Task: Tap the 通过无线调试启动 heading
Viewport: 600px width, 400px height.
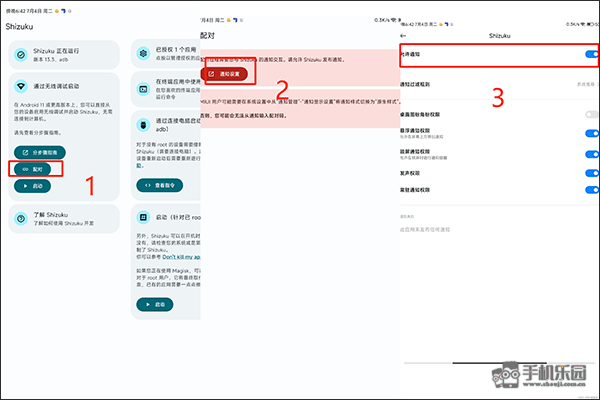Action: pyautogui.click(x=56, y=86)
